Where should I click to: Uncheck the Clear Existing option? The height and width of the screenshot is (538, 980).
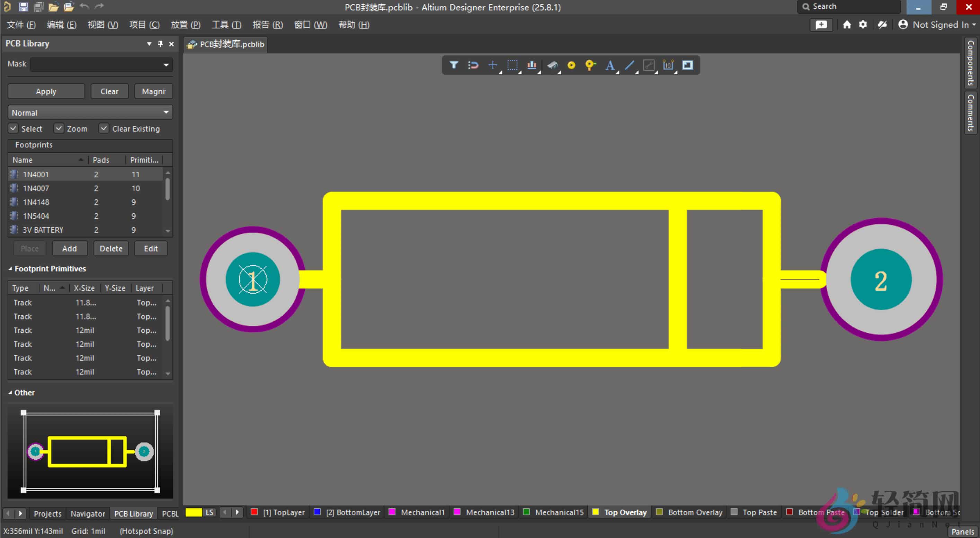(x=104, y=128)
